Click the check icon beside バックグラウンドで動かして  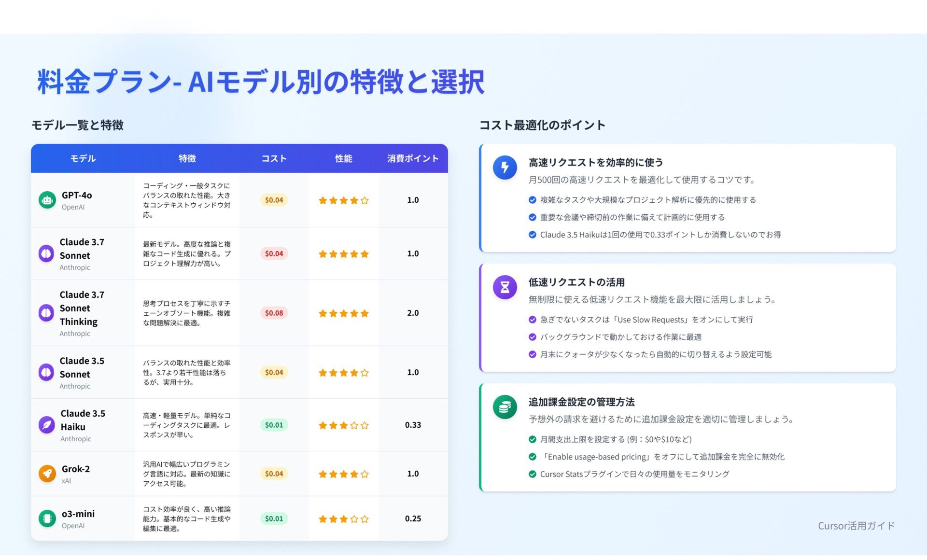(x=532, y=337)
